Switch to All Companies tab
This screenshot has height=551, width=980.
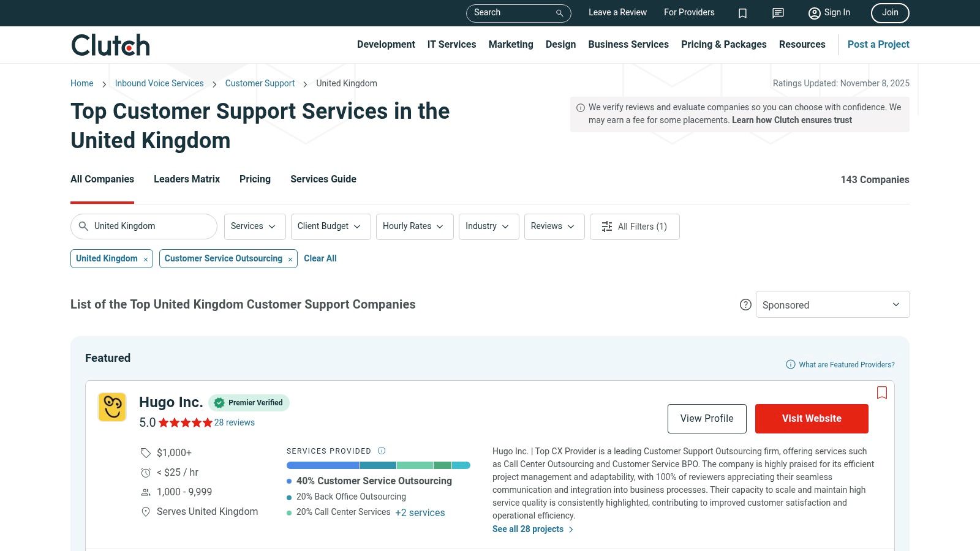tap(102, 179)
